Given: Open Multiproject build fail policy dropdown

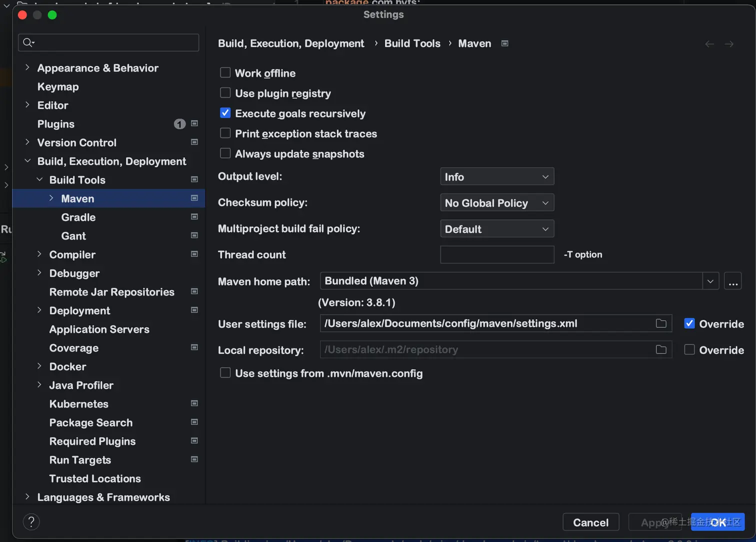Looking at the screenshot, I should pos(497,229).
